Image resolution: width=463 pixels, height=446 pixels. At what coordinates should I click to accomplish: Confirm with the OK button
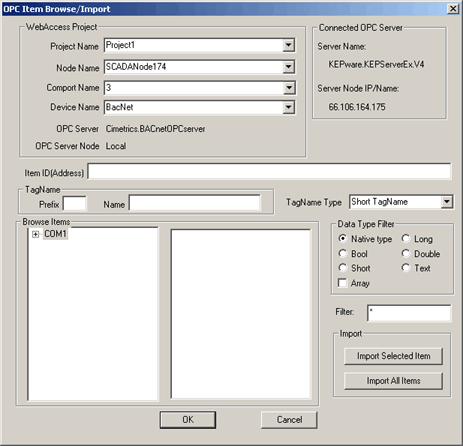click(188, 420)
